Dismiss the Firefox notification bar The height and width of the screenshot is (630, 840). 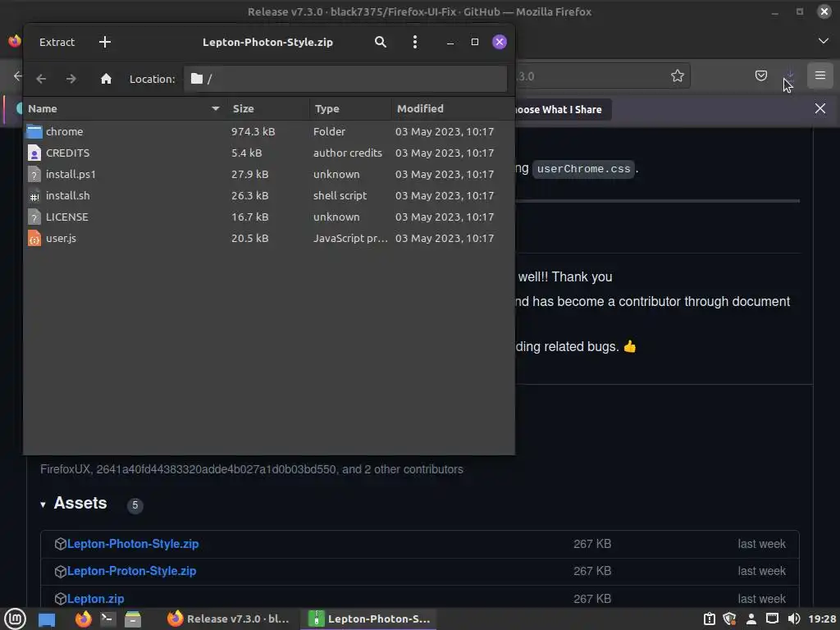(820, 109)
